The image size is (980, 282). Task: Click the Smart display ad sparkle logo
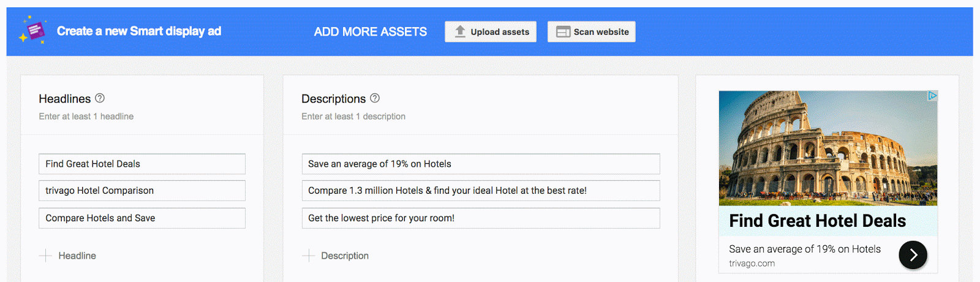[x=34, y=30]
